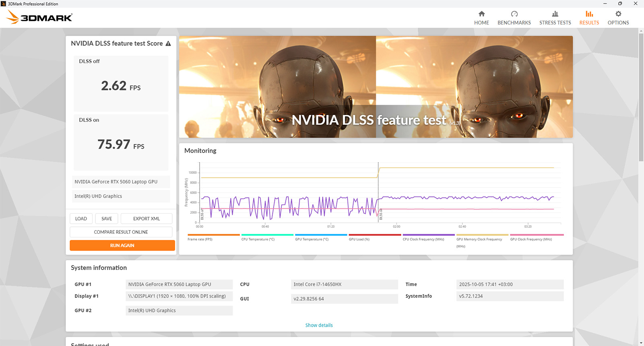Open the Options gear icon

pos(618,14)
